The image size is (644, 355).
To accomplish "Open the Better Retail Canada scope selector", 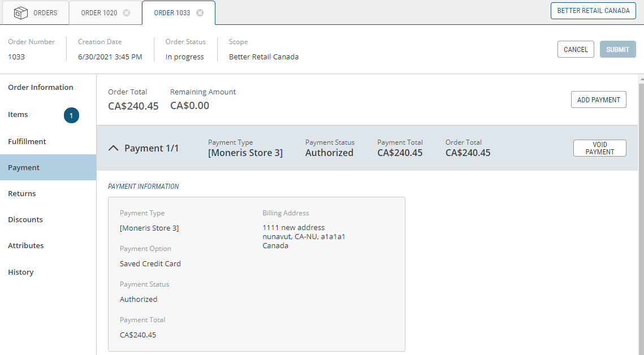I will coord(593,11).
